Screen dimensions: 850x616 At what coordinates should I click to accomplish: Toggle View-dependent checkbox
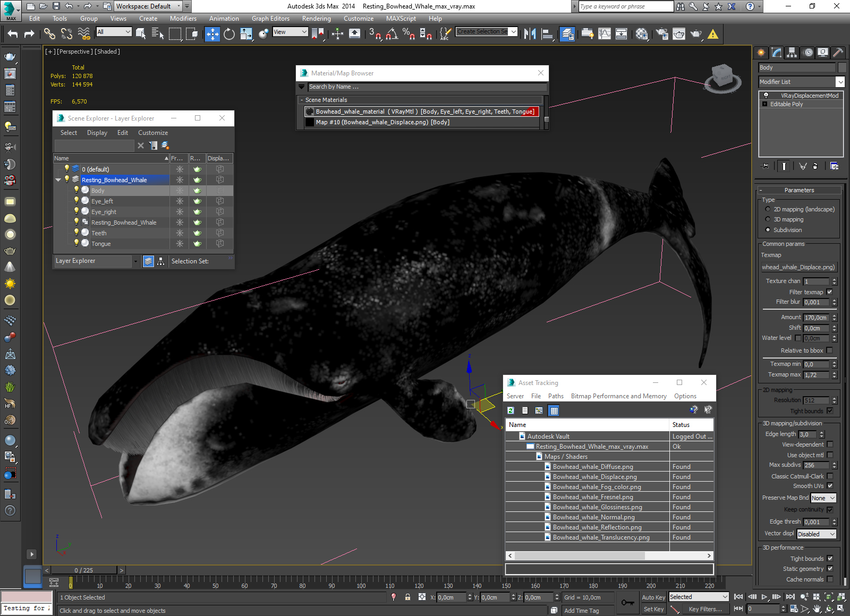pos(830,444)
